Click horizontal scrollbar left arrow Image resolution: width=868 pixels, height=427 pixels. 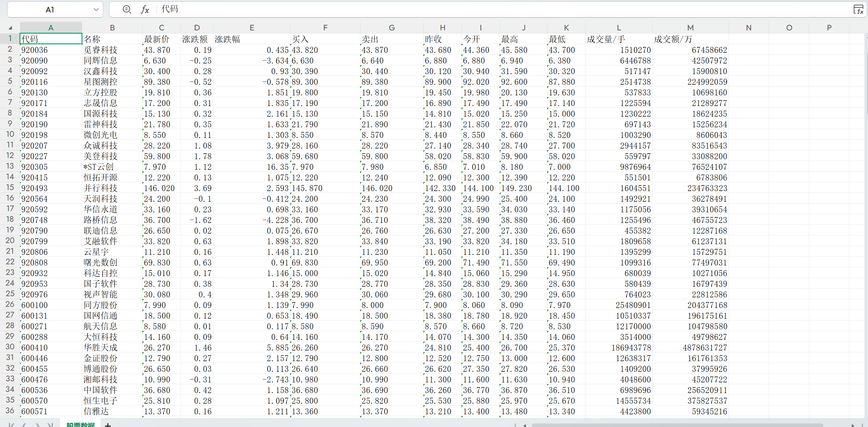[524, 425]
